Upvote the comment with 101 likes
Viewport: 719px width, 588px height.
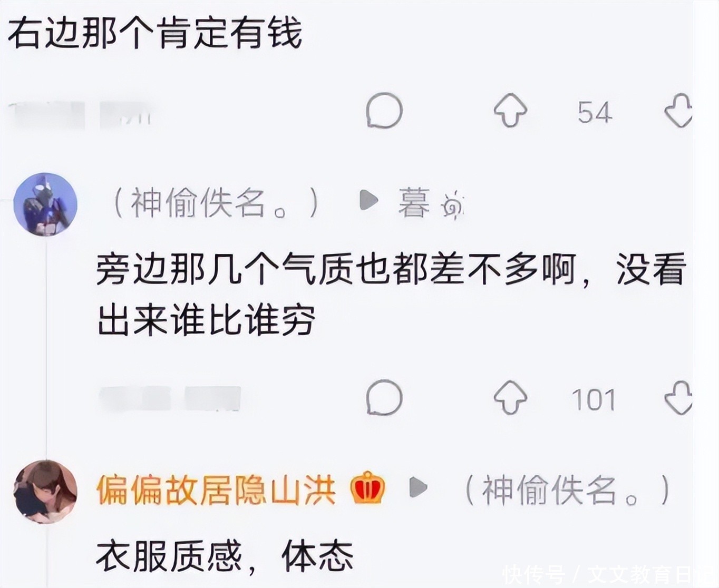click(x=510, y=397)
